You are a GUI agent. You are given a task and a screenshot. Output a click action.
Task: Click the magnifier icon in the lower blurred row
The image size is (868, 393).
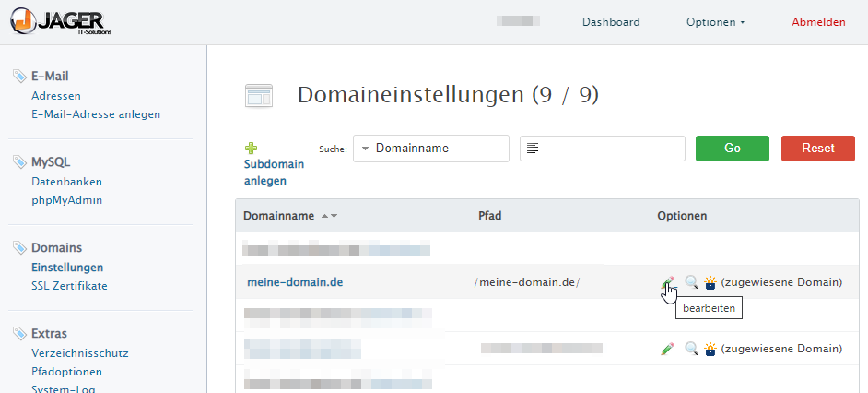click(691, 349)
